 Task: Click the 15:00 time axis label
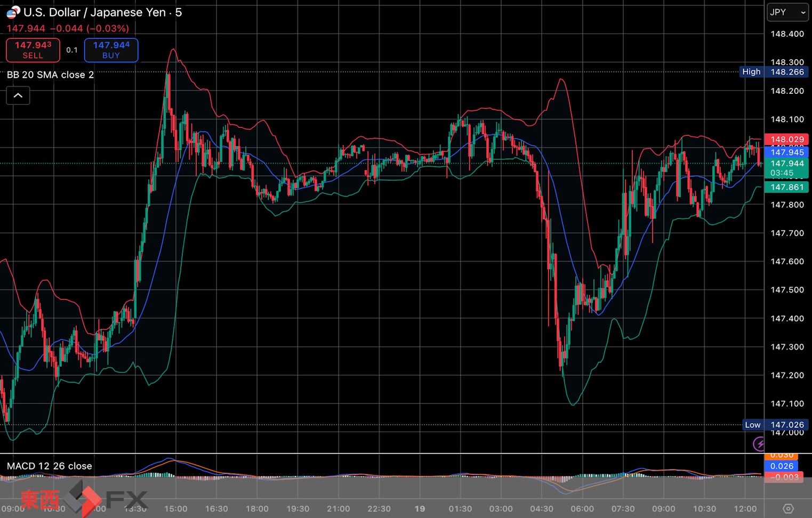[x=175, y=508]
